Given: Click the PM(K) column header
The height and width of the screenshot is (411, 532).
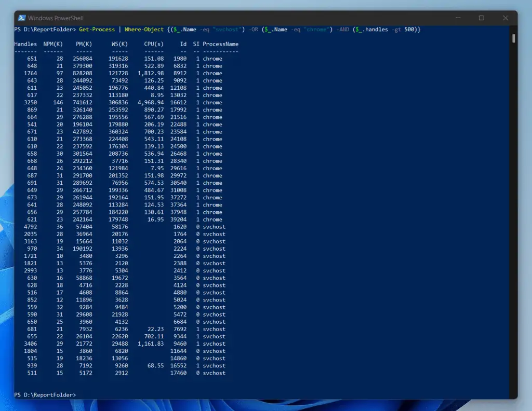Looking at the screenshot, I should click(84, 44).
